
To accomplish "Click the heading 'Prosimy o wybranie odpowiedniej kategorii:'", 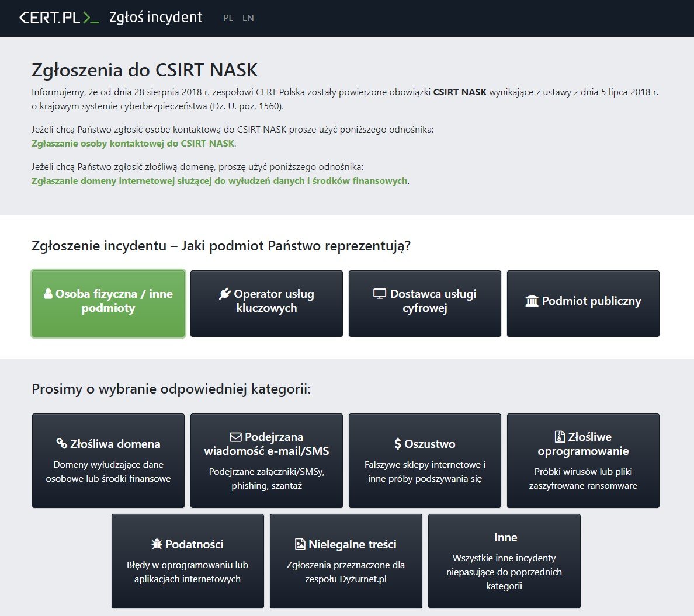I will (171, 388).
